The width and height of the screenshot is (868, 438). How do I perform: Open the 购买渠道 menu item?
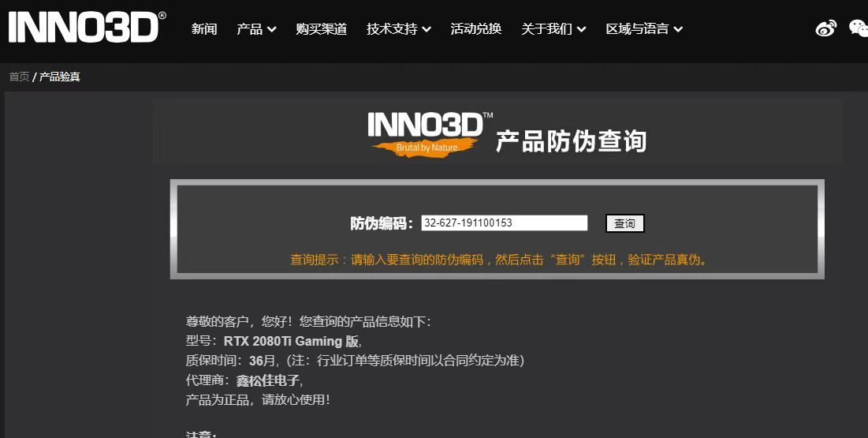click(321, 29)
